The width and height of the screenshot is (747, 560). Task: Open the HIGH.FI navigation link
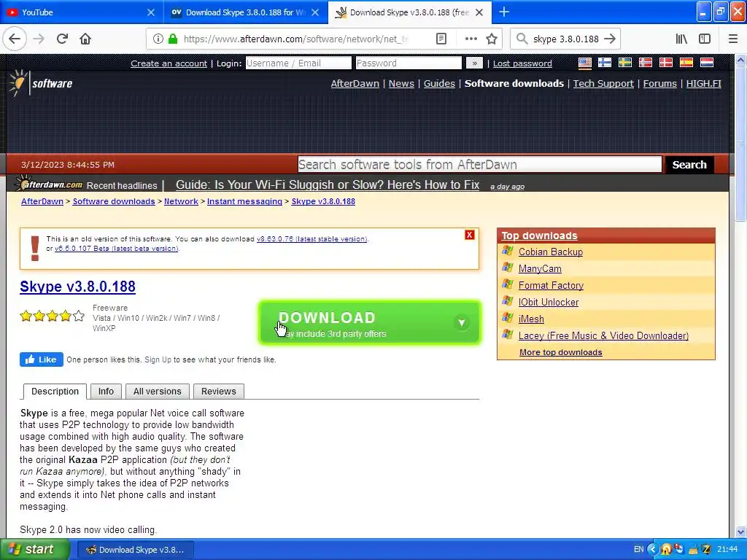(x=704, y=83)
